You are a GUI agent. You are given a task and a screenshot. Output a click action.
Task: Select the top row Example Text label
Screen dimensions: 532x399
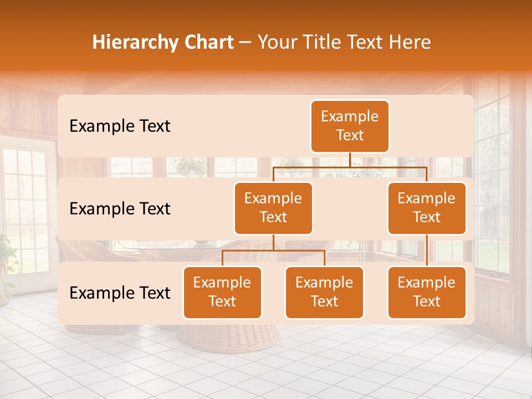[119, 126]
